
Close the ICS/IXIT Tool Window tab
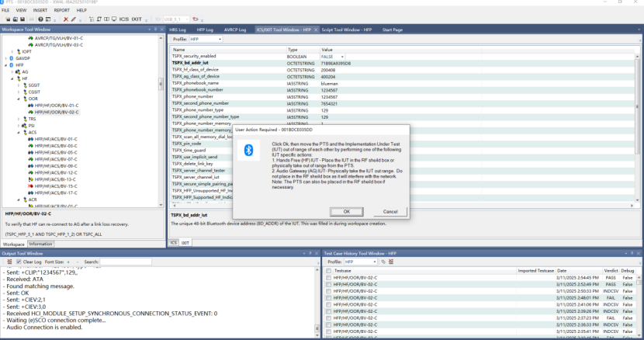(316, 29)
